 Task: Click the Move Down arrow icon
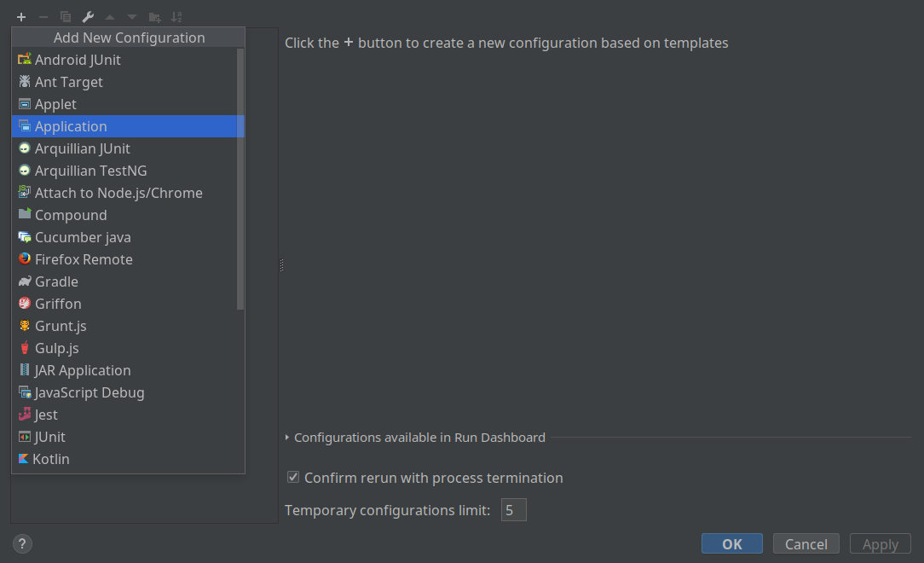click(x=132, y=17)
